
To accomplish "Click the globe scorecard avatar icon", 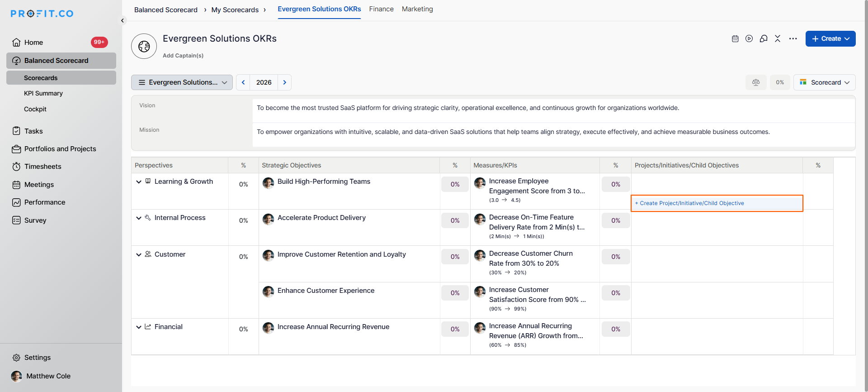I will [144, 46].
